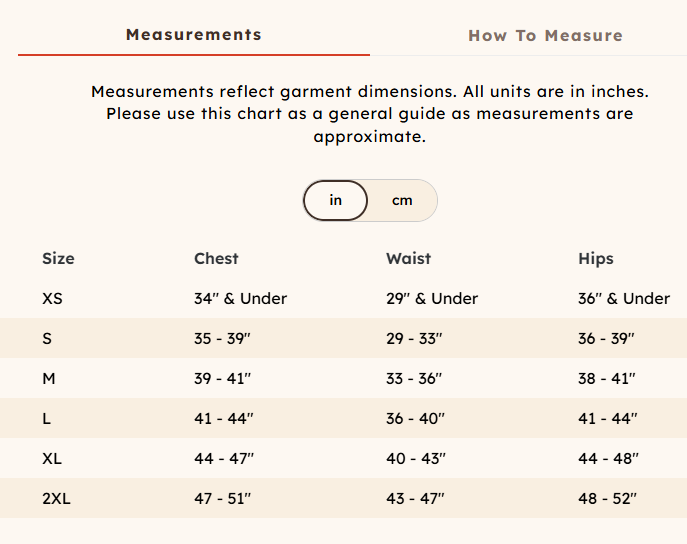Select the 'in' unit option
The image size is (687, 544).
pyautogui.click(x=336, y=200)
